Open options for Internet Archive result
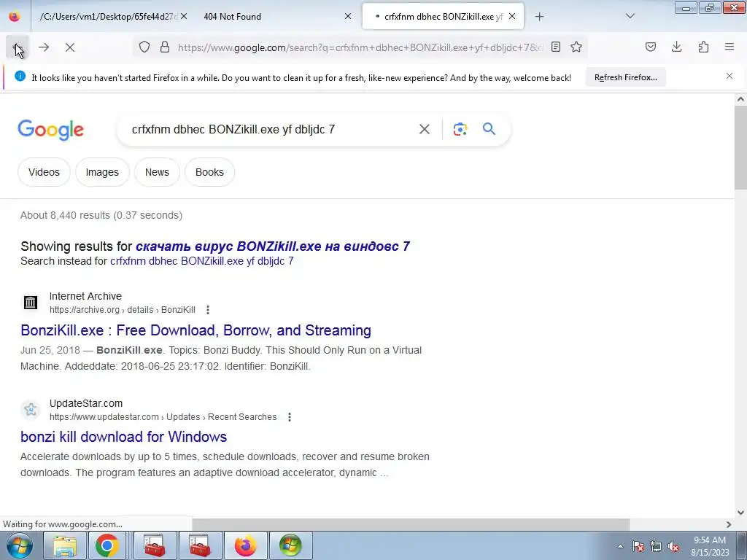 click(x=208, y=310)
